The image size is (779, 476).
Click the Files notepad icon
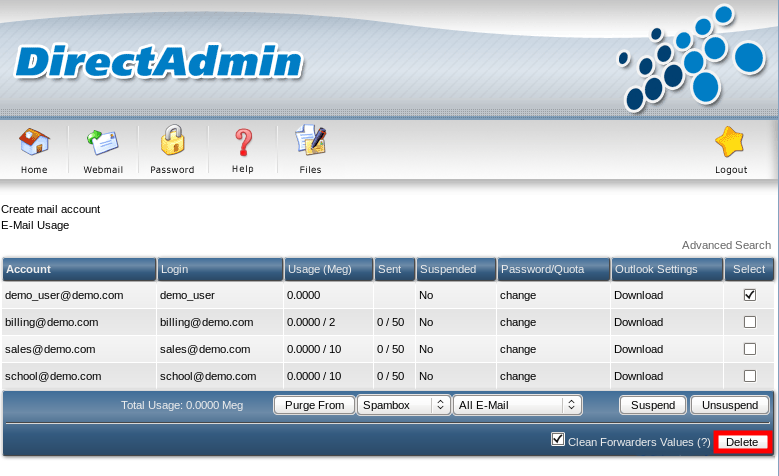(x=310, y=143)
